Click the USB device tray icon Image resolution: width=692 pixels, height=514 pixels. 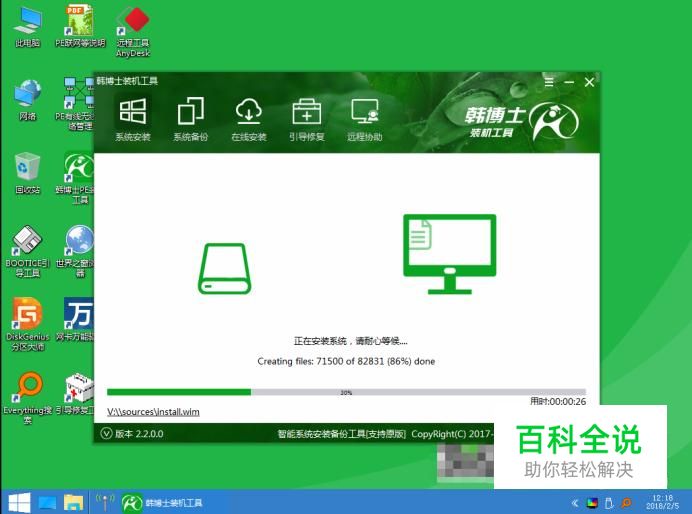point(609,503)
